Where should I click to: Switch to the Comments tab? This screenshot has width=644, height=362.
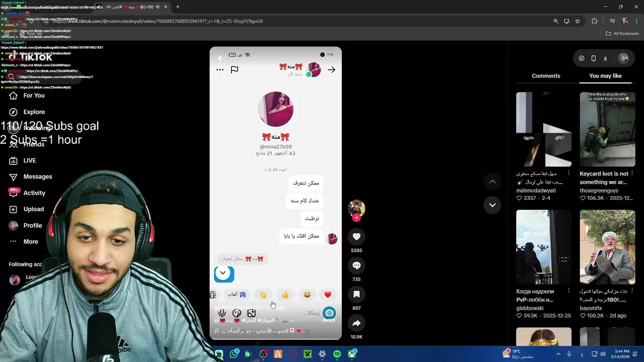click(546, 76)
